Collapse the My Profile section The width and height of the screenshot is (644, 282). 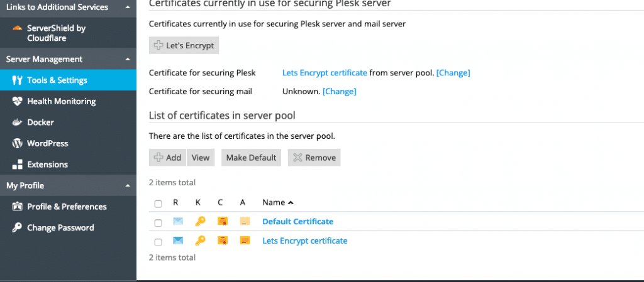(128, 186)
